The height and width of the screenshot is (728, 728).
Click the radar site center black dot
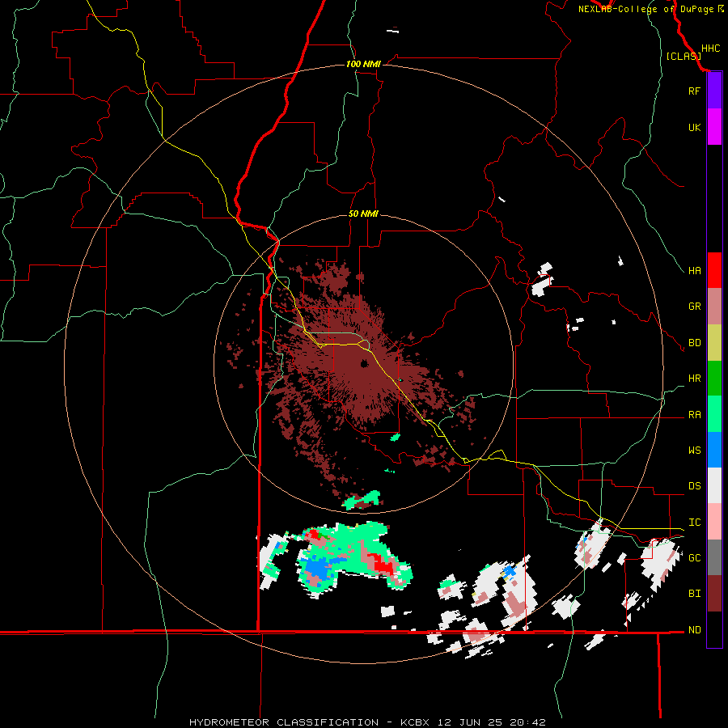[363, 363]
